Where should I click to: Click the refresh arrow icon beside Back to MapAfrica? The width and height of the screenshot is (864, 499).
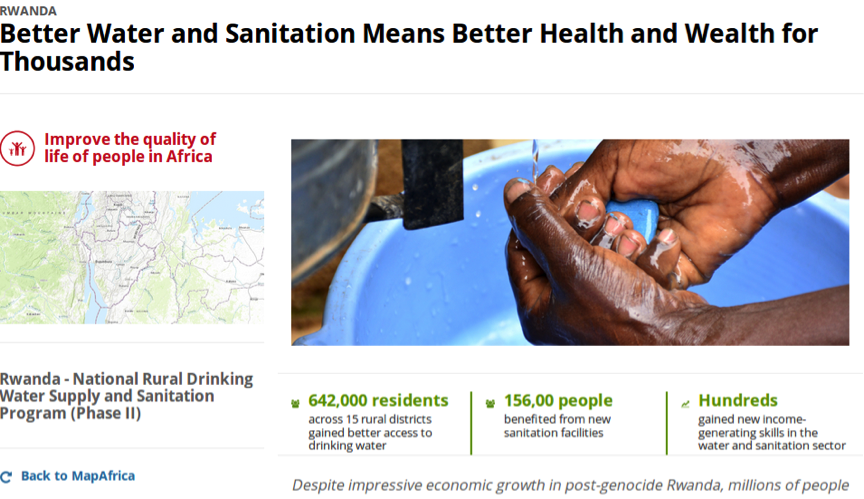[6, 477]
